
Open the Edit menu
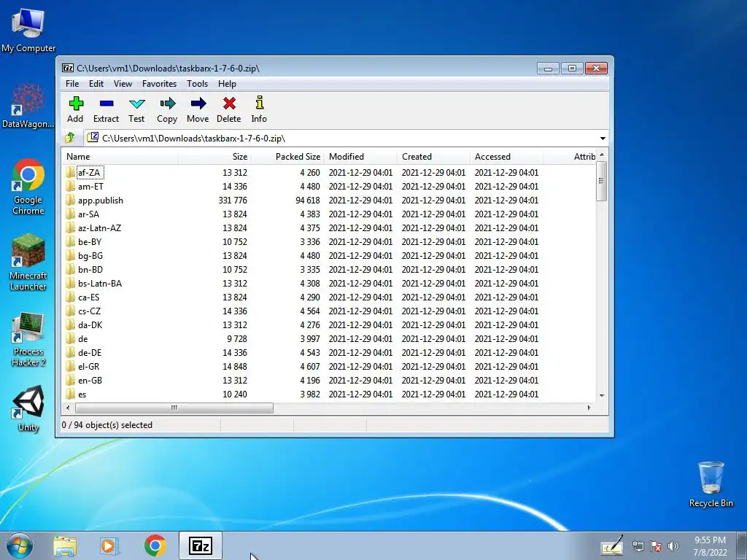click(x=96, y=84)
